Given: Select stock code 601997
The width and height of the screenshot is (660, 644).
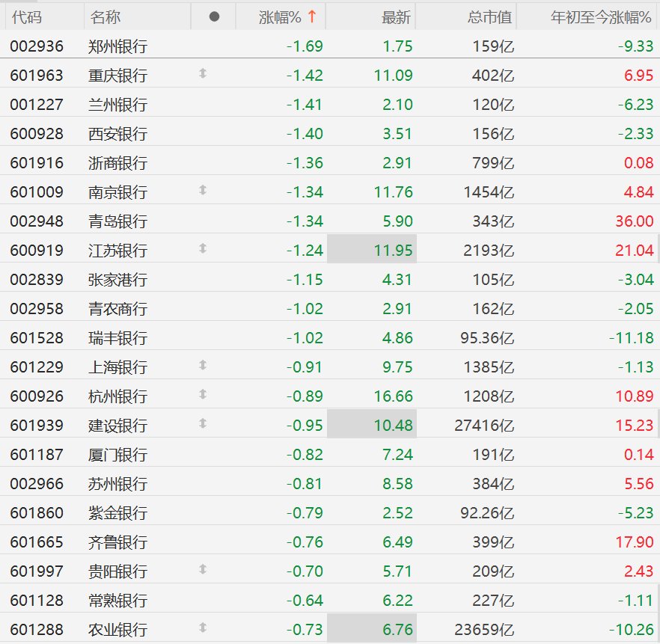Looking at the screenshot, I should click(37, 571).
